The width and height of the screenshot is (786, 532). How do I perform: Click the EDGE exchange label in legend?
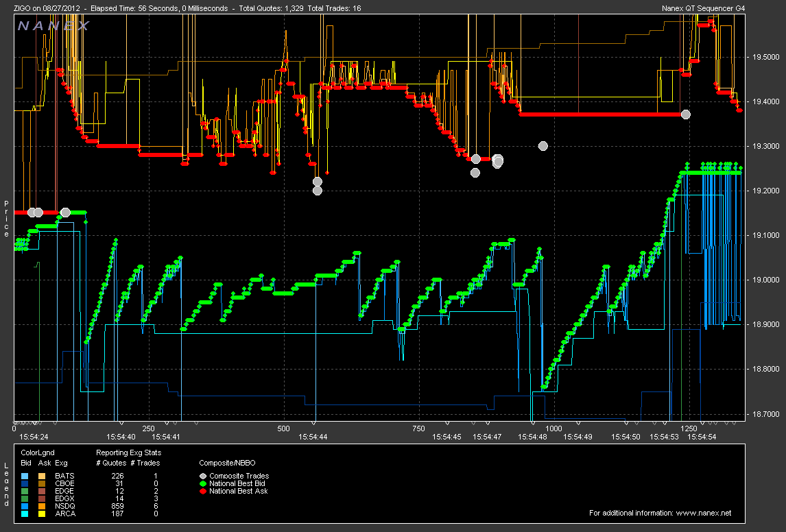click(x=64, y=491)
